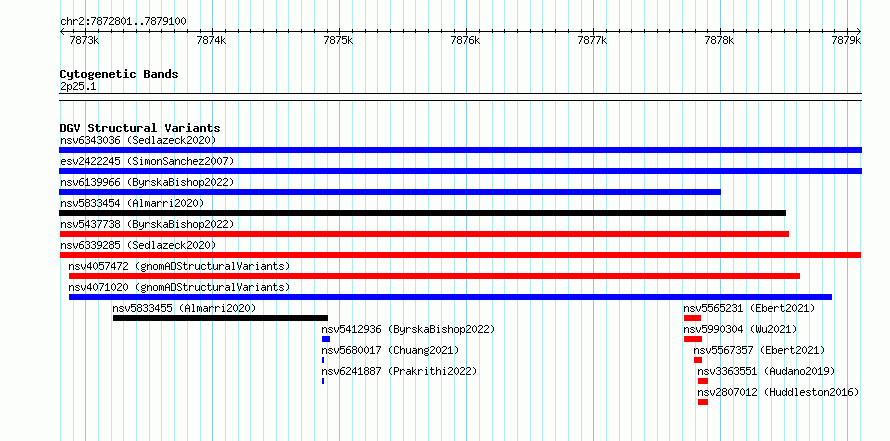
Task: Click the 7876k ruler position
Action: coord(467,40)
